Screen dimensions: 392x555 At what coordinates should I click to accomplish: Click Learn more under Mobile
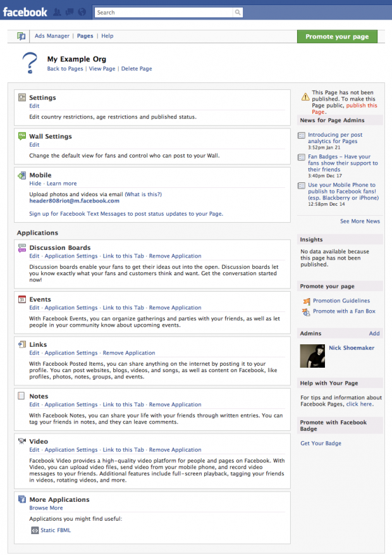click(x=61, y=184)
